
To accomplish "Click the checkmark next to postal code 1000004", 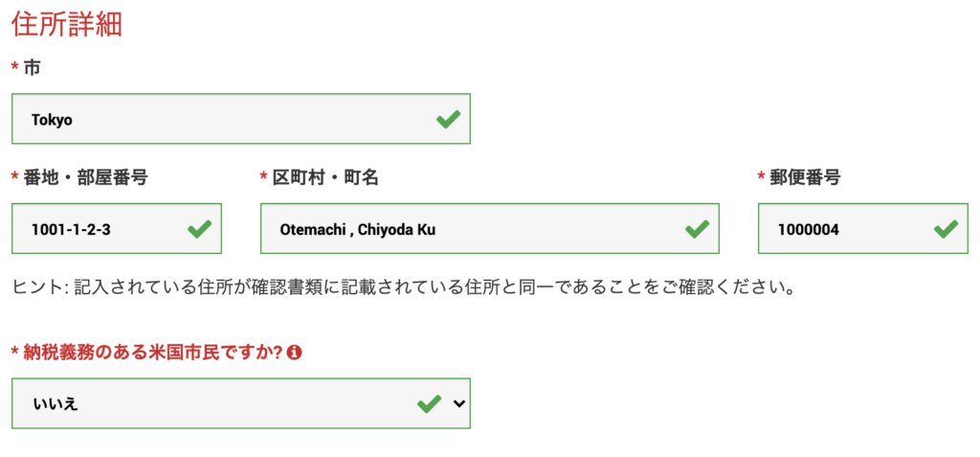I will point(946,229).
